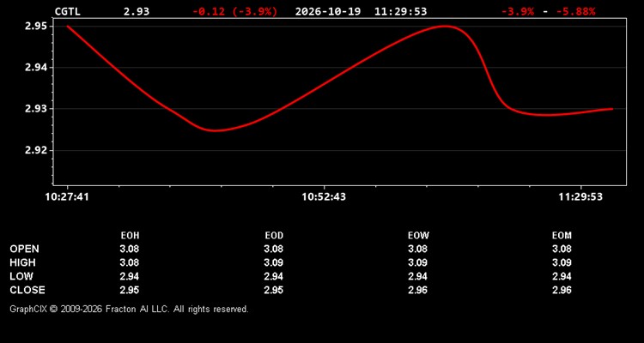The width and height of the screenshot is (644, 343).
Task: Click CLOSE value 2.95 under EOD
Action: tap(274, 290)
